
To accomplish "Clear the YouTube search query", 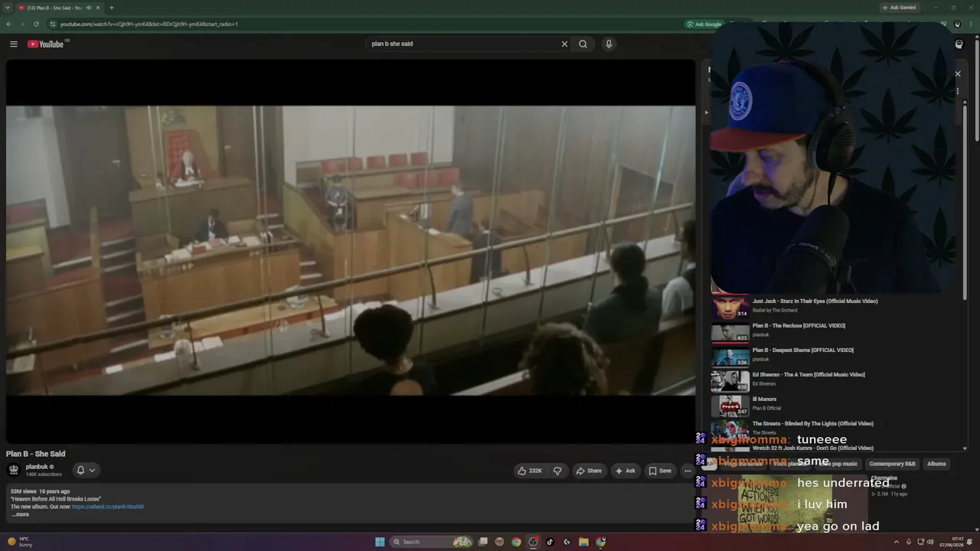I will 564,44.
